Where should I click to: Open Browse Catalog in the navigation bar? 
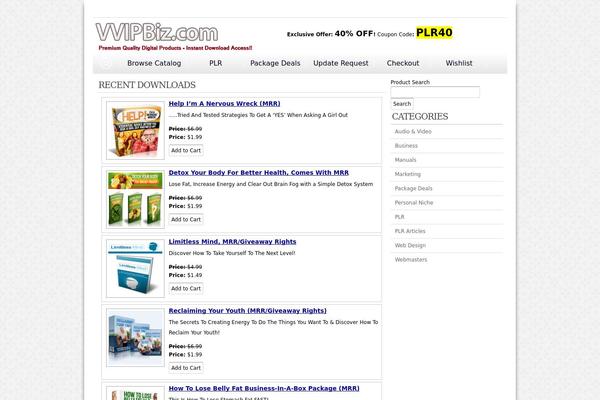click(154, 63)
